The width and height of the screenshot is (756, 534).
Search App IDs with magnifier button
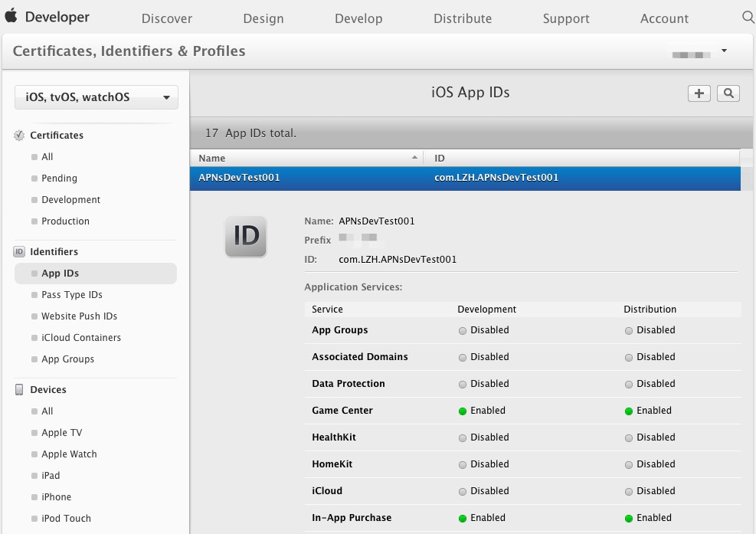click(x=728, y=93)
